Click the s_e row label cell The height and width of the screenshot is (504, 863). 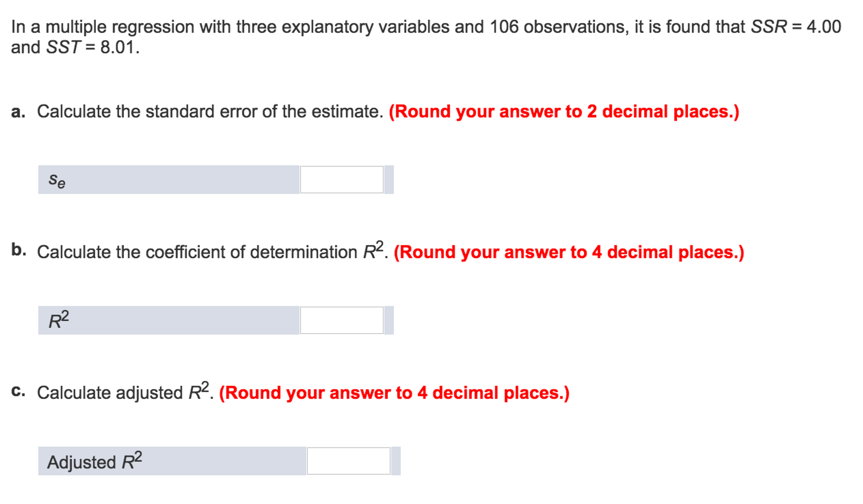[x=169, y=180]
